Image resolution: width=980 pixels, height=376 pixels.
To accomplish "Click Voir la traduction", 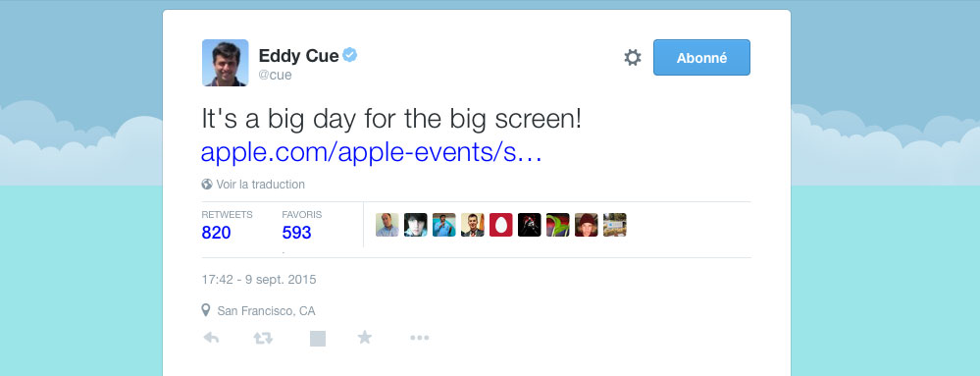I will click(261, 185).
